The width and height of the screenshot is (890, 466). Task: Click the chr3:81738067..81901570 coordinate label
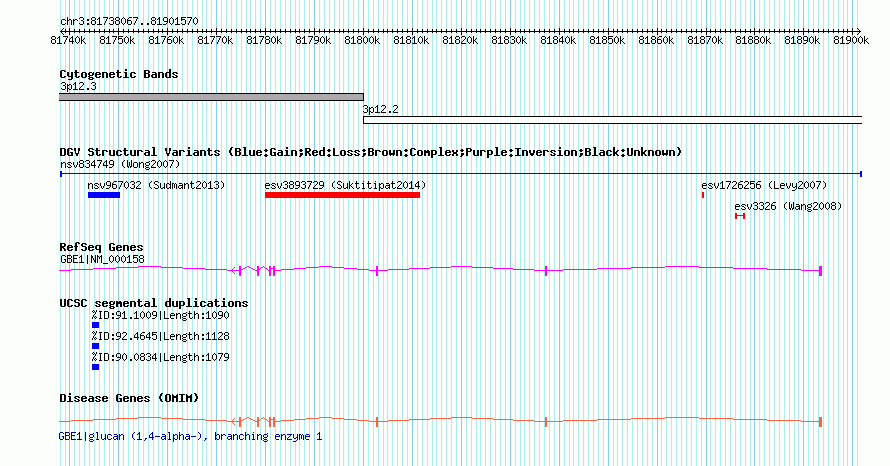[129, 22]
